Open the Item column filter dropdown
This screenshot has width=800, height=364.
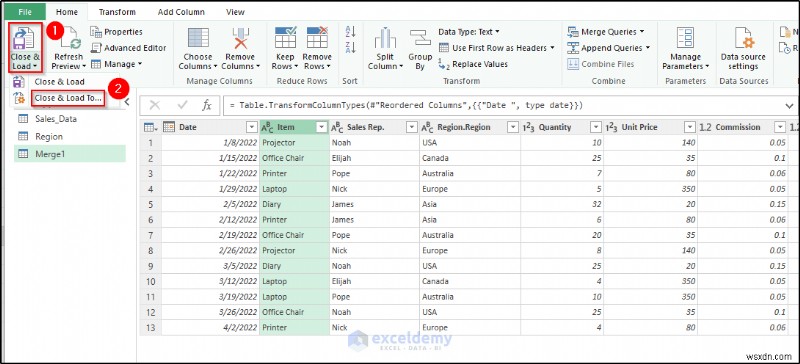[x=321, y=127]
